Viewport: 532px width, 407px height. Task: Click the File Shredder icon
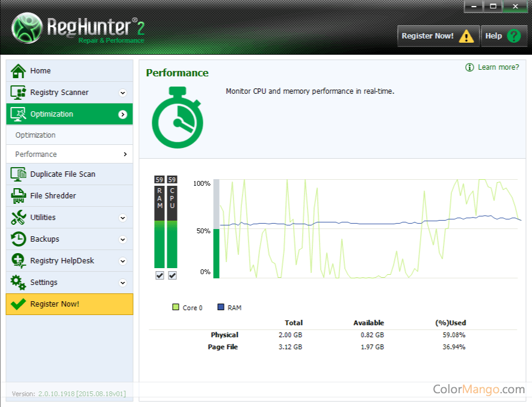tap(18, 196)
